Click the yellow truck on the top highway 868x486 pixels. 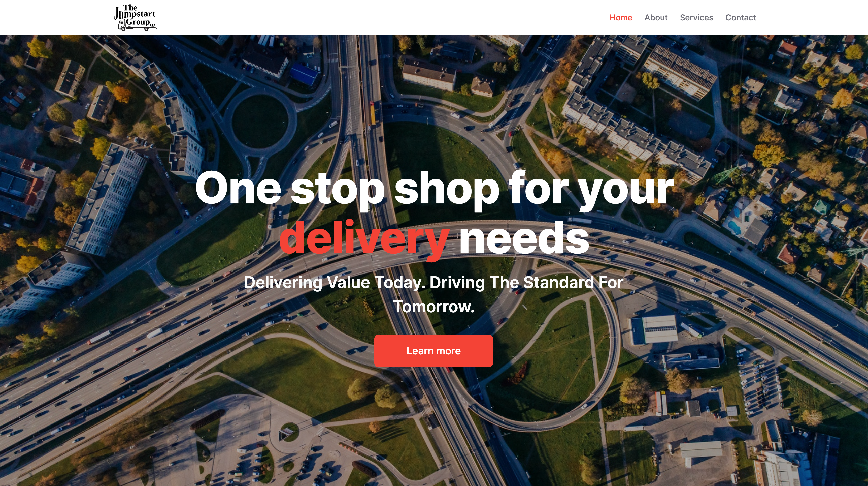[373, 113]
